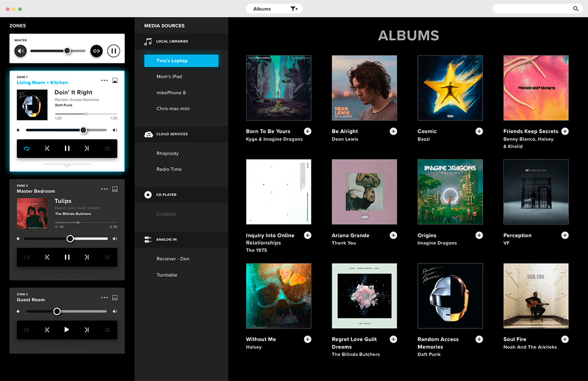This screenshot has width=588, height=381.
Task: Add Inquiry Into Online Relationships album
Action: (x=307, y=235)
